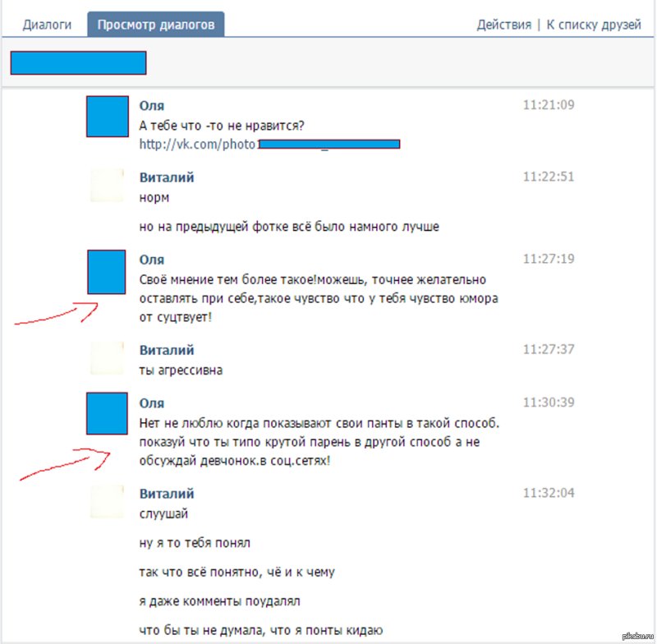
Task: Click Оля's name in the 11:21:09 message
Action: (152, 106)
